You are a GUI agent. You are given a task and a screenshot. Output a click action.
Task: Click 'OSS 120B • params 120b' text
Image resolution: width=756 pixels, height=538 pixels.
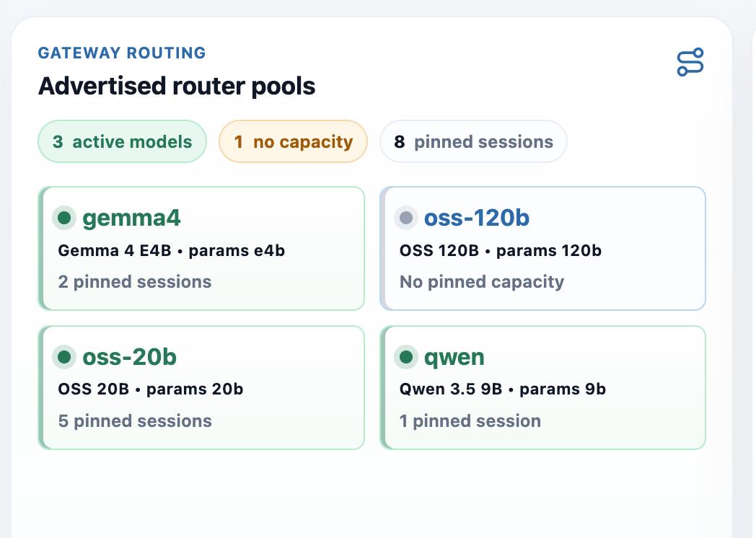(501, 251)
